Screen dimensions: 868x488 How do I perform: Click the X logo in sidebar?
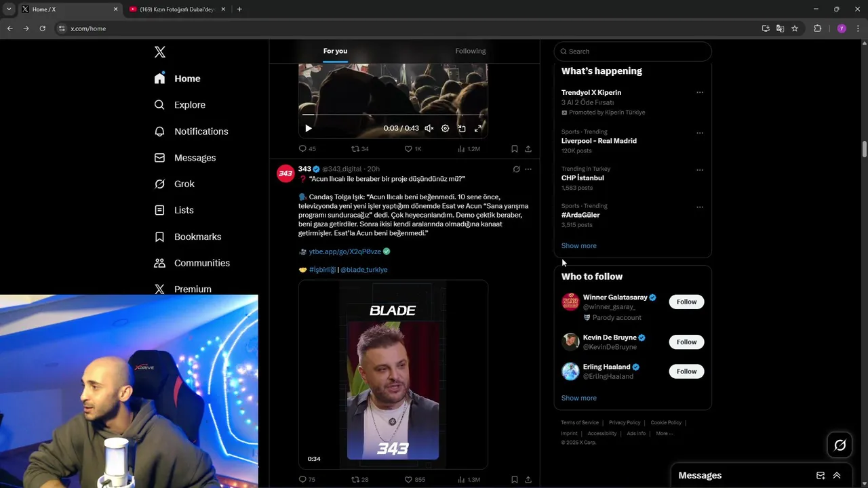160,52
